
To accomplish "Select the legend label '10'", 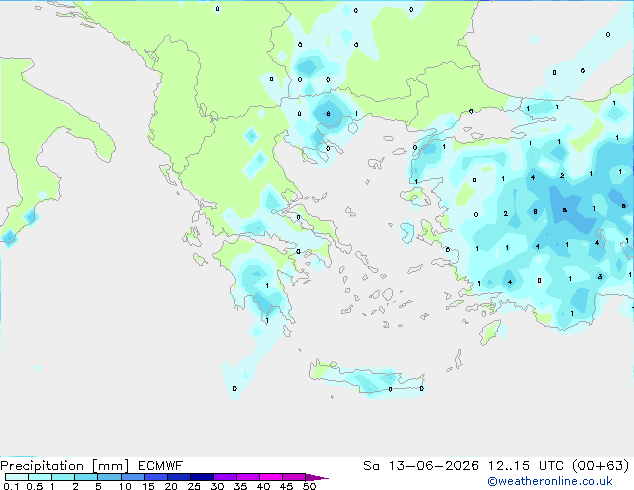I will [125, 486].
